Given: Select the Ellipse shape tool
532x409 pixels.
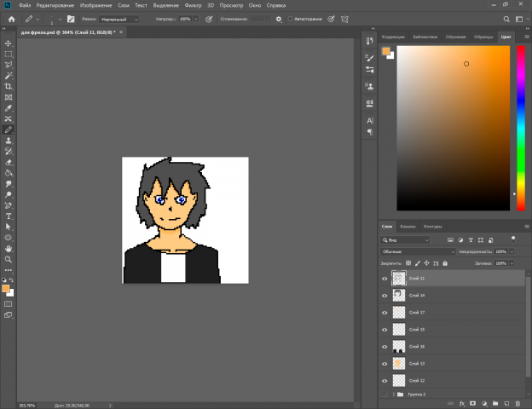Looking at the screenshot, I should [x=9, y=238].
